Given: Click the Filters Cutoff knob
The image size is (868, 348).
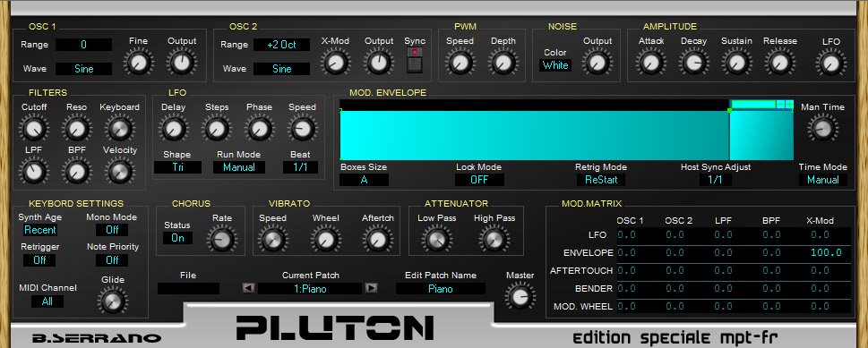Looking at the screenshot, I should [x=34, y=128].
